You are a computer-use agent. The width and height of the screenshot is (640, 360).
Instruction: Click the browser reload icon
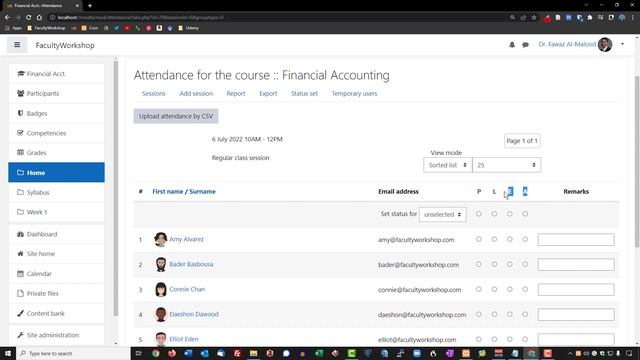coord(29,18)
